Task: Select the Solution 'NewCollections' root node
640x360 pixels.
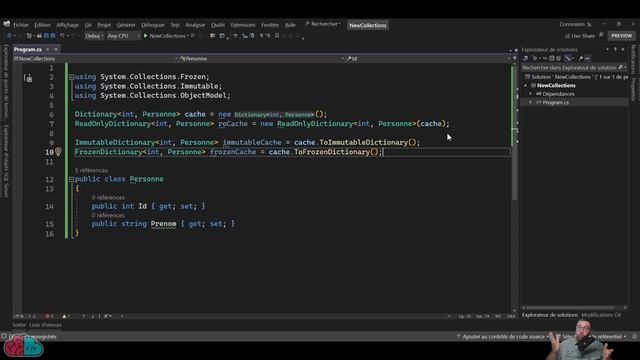Action: pos(576,77)
